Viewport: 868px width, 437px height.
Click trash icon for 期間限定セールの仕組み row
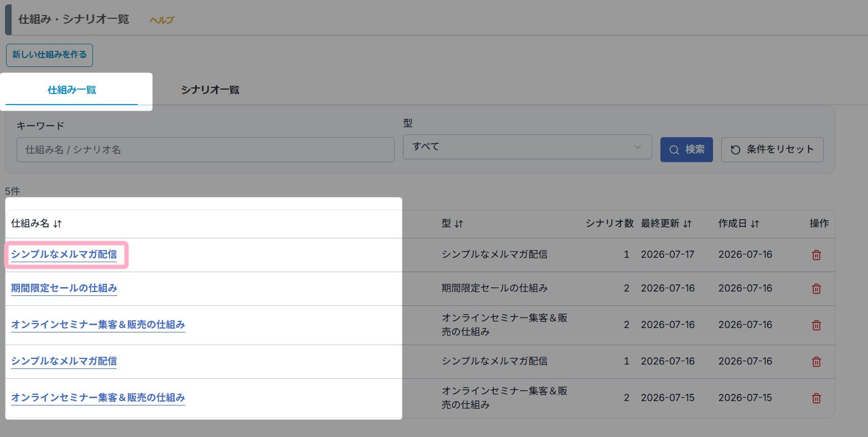(816, 289)
